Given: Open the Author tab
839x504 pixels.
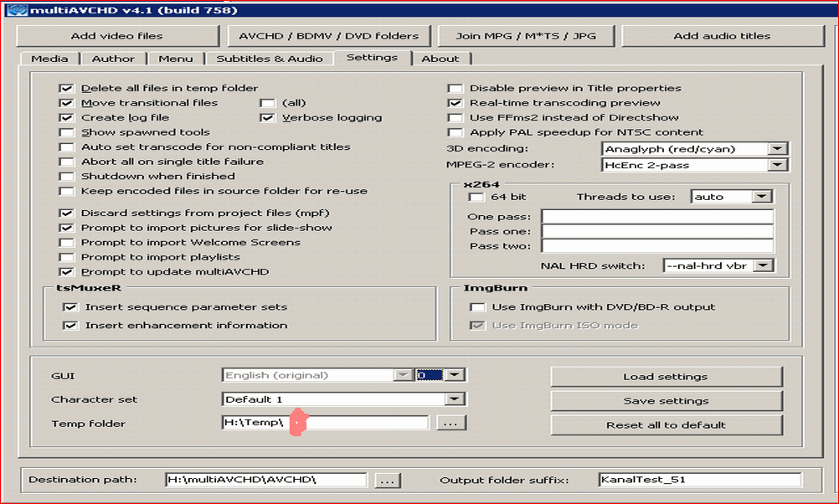Looking at the screenshot, I should 113,59.
